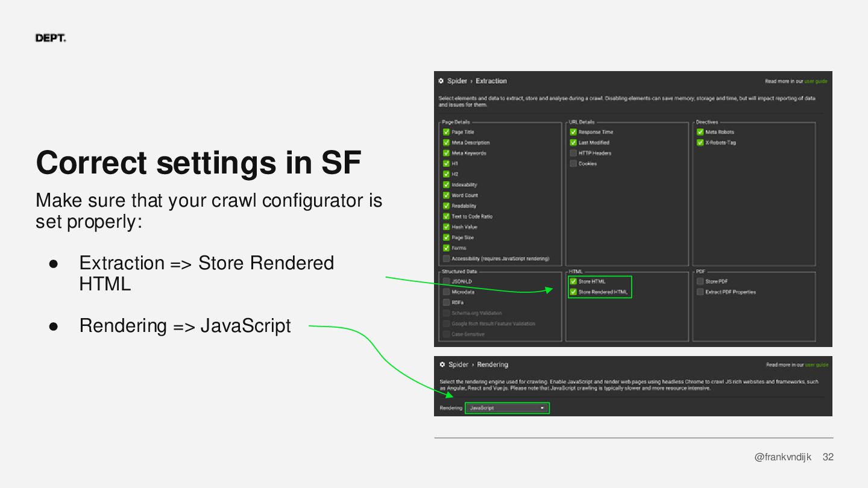868x488 pixels.
Task: Disable the Page Size checkbox
Action: [446, 237]
